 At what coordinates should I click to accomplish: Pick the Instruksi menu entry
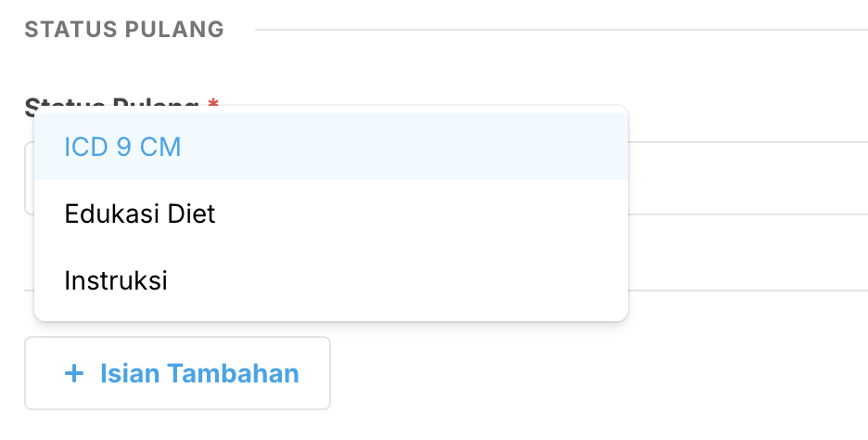point(116,280)
